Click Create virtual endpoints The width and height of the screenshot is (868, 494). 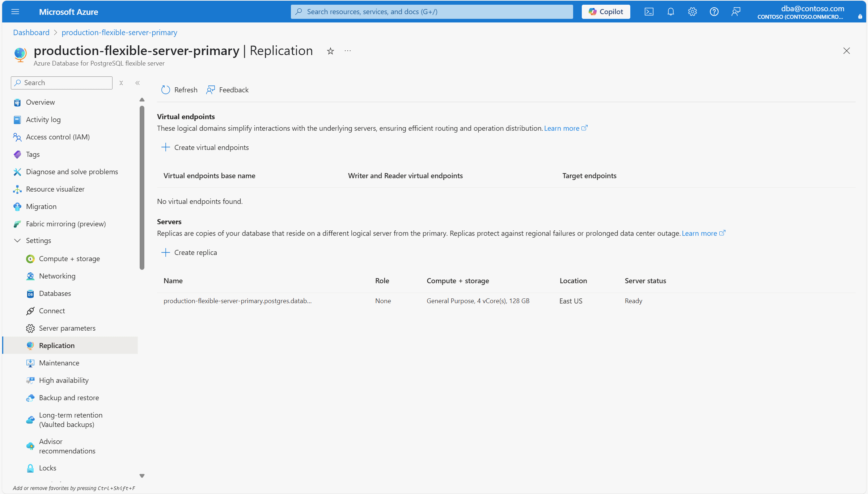click(x=205, y=147)
